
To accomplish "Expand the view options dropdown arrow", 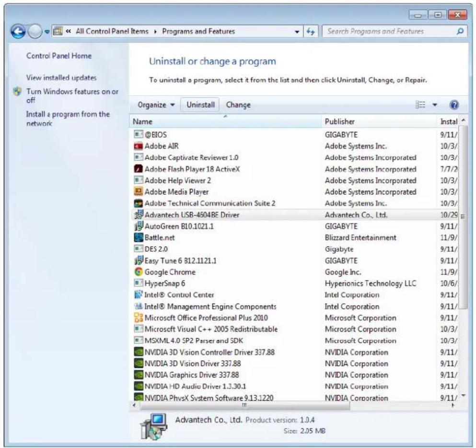I will coord(435,105).
